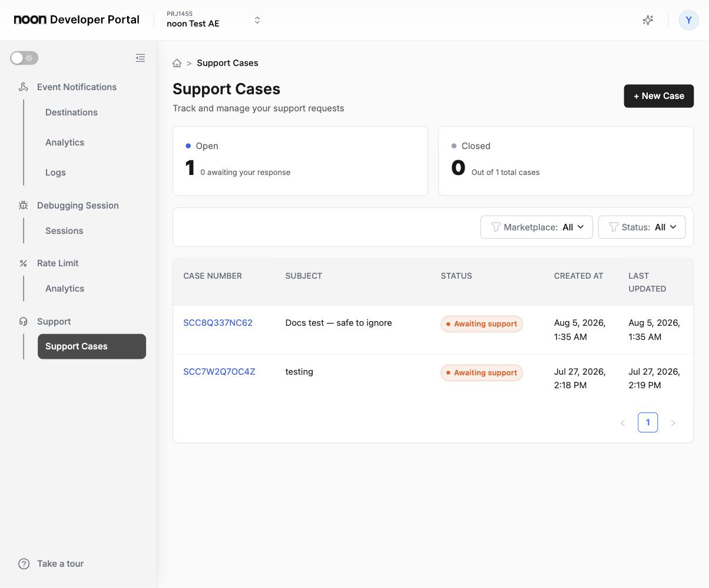The width and height of the screenshot is (709, 588).
Task: Open the project switcher chevrons
Action: (257, 20)
